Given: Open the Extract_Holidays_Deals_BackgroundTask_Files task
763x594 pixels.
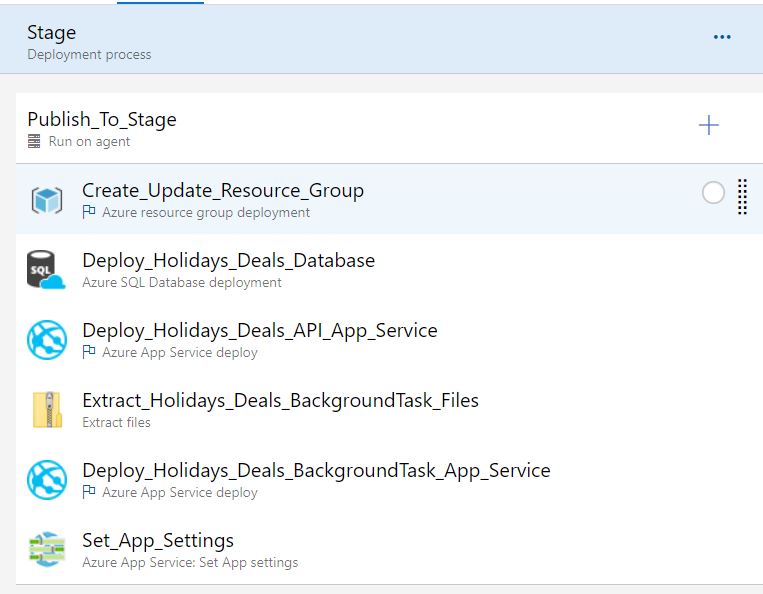Looking at the screenshot, I should click(389, 409).
